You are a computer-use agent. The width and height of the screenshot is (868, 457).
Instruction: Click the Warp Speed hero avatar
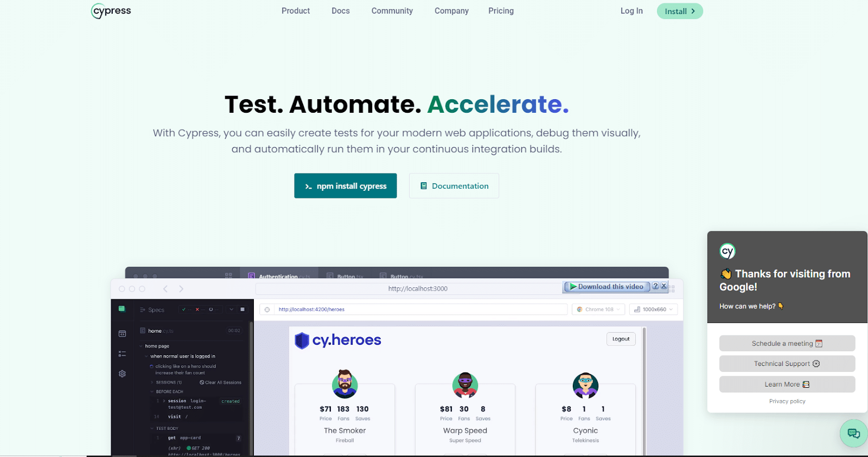[465, 385]
